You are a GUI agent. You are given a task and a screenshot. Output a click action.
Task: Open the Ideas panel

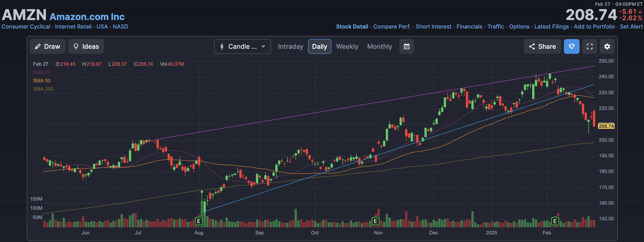[86, 46]
